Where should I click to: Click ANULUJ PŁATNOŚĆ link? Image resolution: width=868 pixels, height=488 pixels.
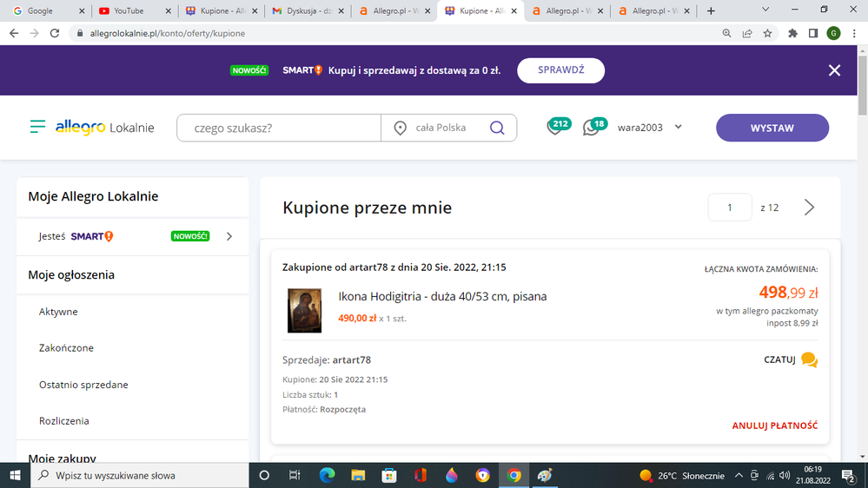(774, 425)
